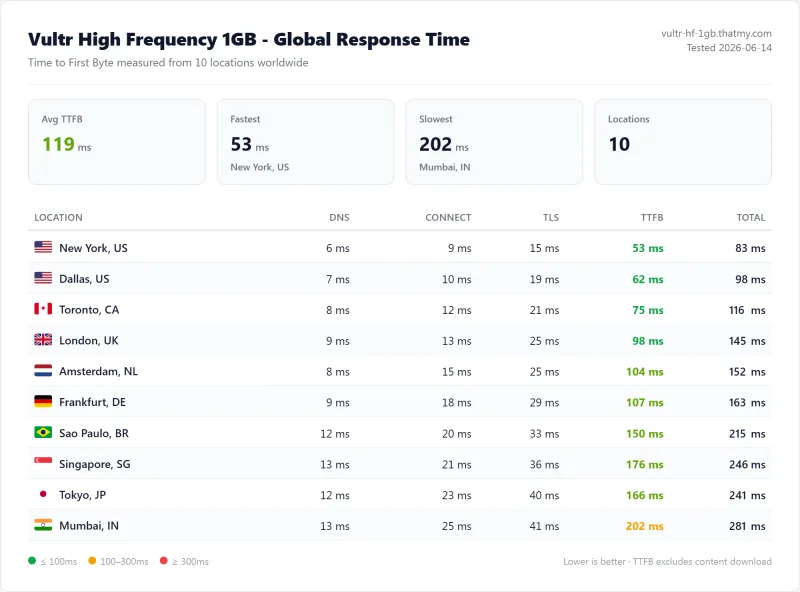Click the 83 ms total for New York
Viewport: 800px width, 592px height.
[751, 248]
